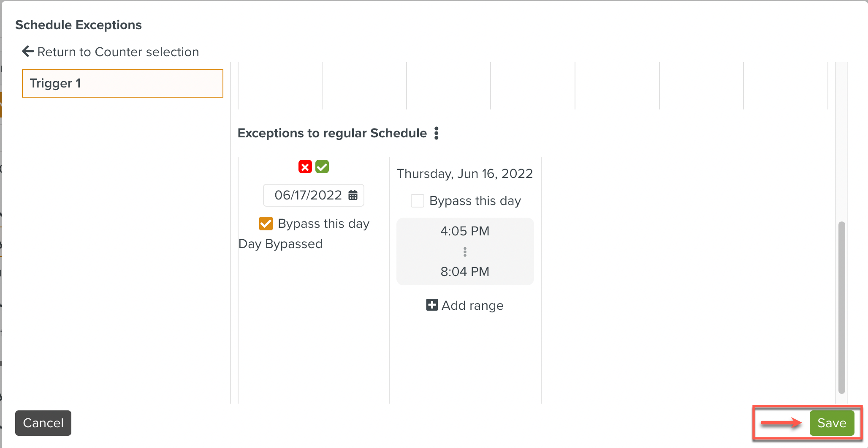Click the vertical dots between the time values
Viewport: 868px width, 448px height.
[x=464, y=251]
